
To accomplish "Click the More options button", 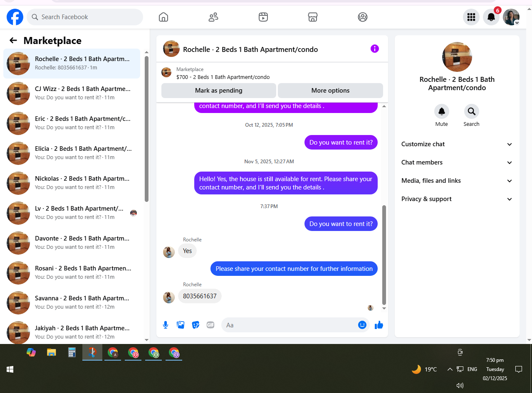I will (x=330, y=91).
